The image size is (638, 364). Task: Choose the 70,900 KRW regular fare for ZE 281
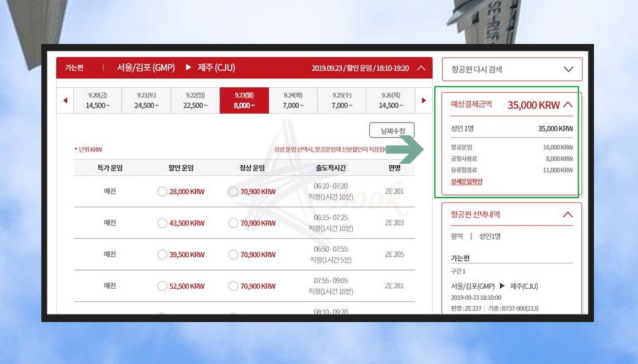233,286
